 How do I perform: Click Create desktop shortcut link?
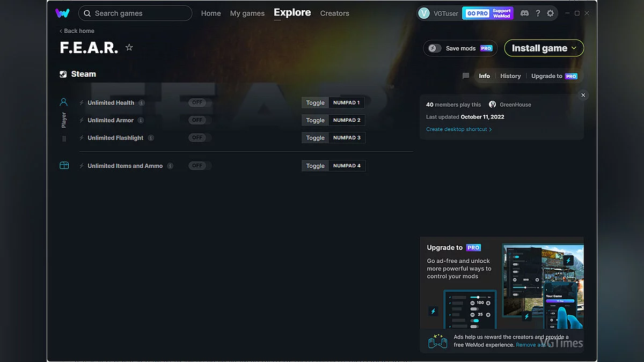tap(459, 129)
